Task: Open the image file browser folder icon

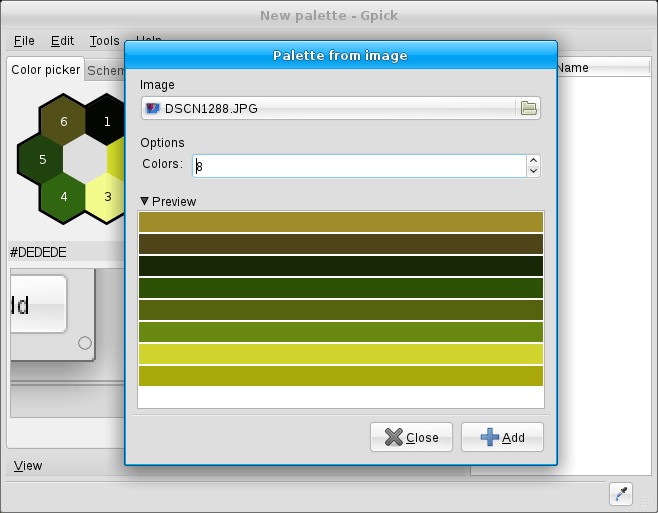Action: coord(528,108)
